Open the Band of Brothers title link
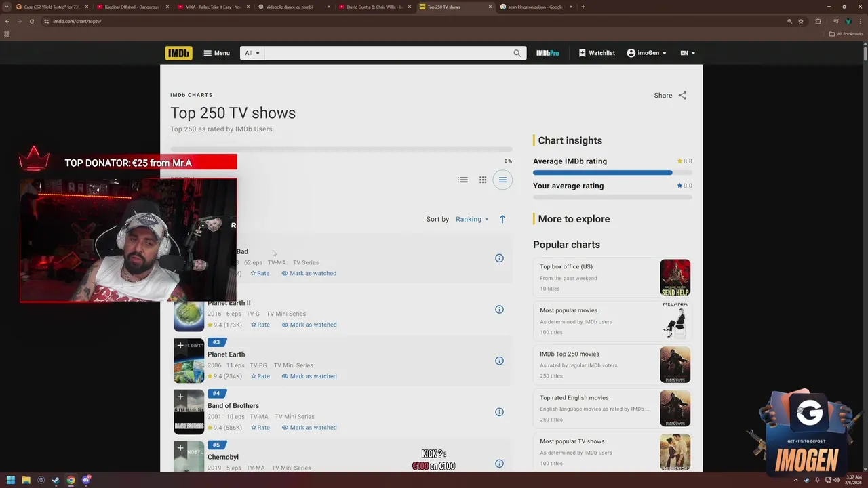Screen dimensions: 868x488 coord(233,406)
